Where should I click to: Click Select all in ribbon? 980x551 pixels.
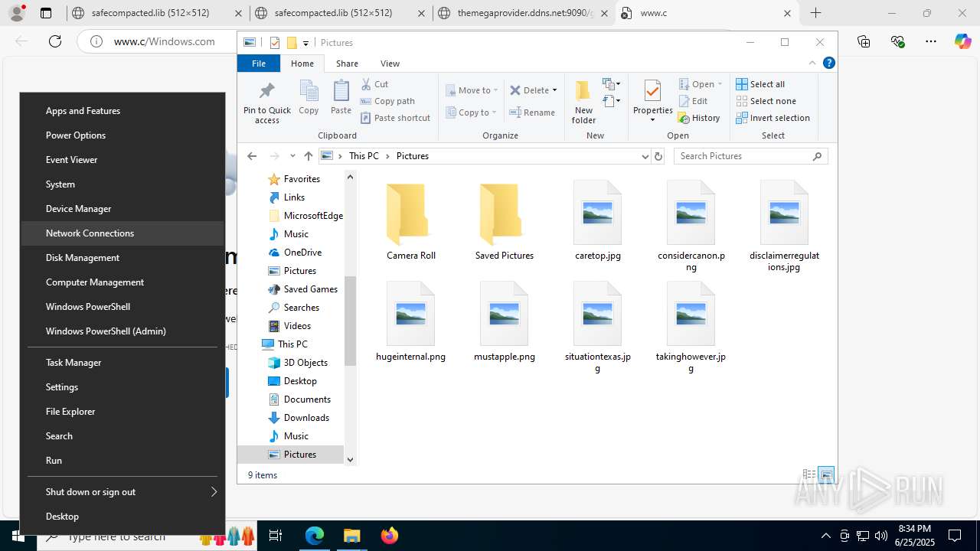[760, 84]
